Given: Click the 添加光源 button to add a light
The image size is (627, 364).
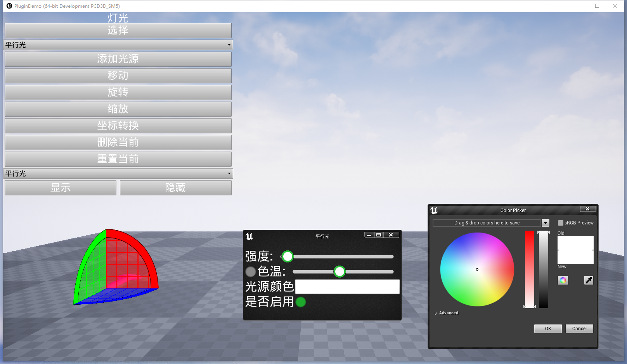Looking at the screenshot, I should 118,59.
